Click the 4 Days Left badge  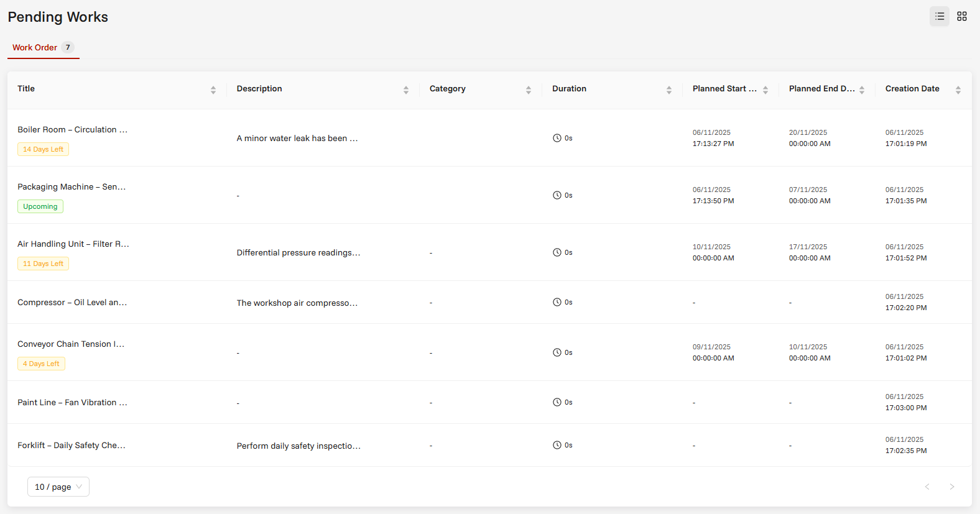pos(41,364)
